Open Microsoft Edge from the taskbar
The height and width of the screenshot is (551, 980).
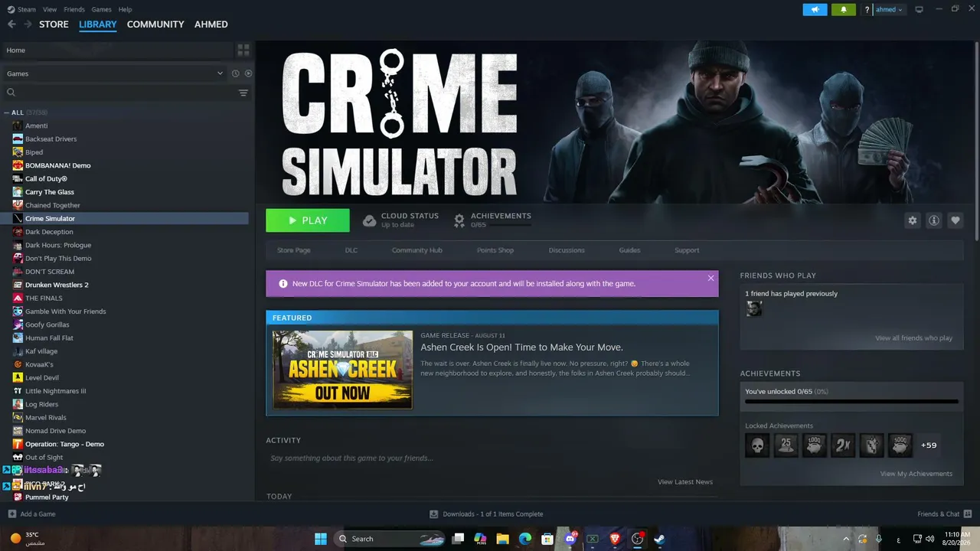click(x=525, y=539)
